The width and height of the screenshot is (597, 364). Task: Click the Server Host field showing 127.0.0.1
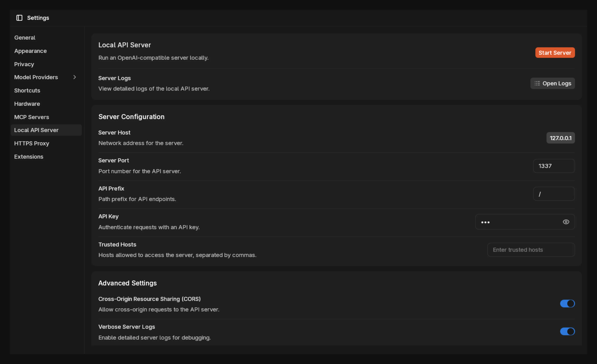560,138
